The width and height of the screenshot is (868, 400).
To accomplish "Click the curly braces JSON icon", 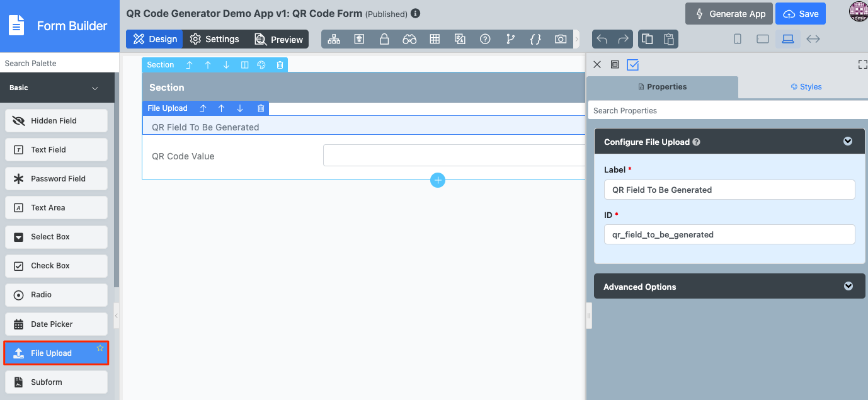I will coord(535,39).
